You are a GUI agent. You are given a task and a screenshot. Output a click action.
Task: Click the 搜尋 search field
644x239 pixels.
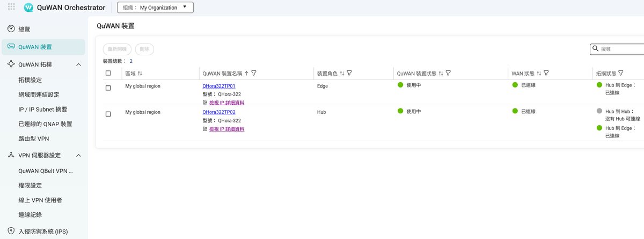pyautogui.click(x=620, y=49)
